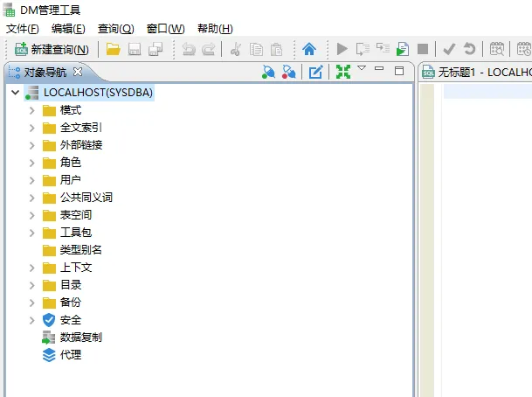Select the 用户 tree item label
Viewport: 532px width, 397px height.
point(71,180)
